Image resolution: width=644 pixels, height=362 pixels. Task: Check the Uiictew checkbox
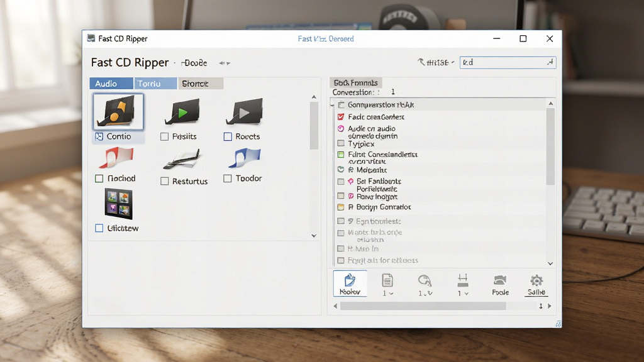(x=99, y=228)
